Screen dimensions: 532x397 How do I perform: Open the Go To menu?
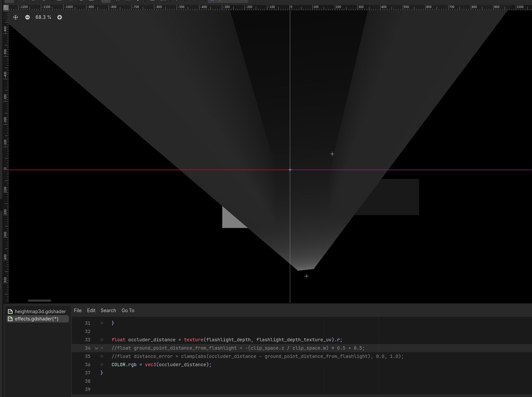click(128, 311)
